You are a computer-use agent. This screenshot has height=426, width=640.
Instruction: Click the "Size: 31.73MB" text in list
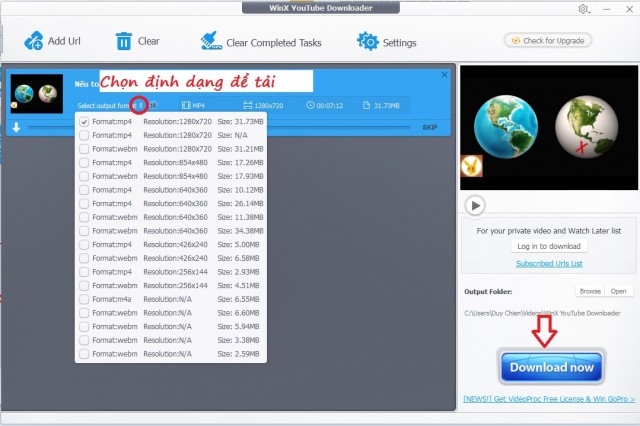coord(240,122)
